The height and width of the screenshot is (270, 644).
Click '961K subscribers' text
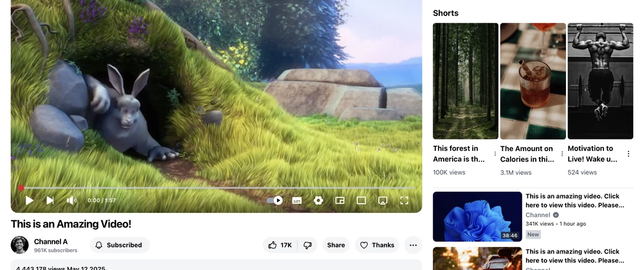point(55,250)
